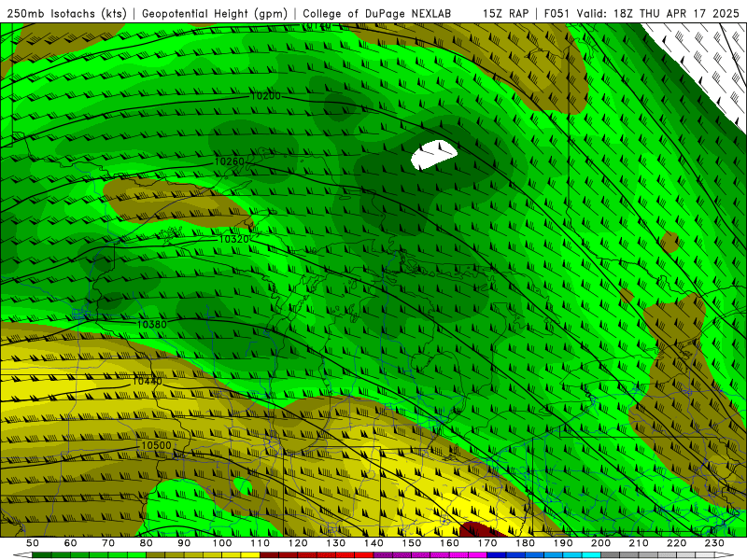Select the "Valid: 18Z THU APR 17 2025" text
747x560 pixels.
coord(658,14)
